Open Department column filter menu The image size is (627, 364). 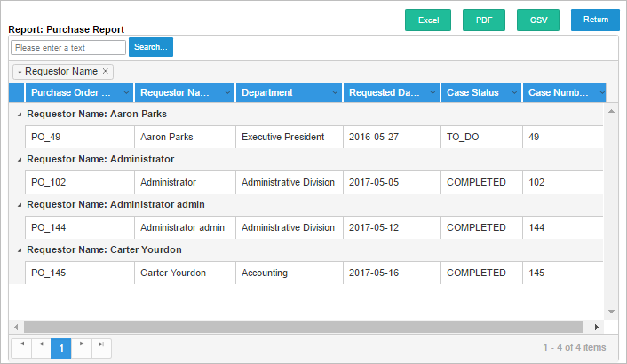pyautogui.click(x=334, y=93)
